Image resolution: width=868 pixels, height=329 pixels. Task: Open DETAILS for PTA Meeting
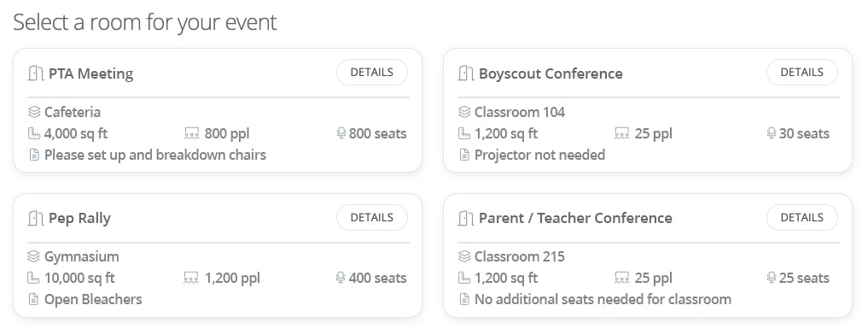372,73
